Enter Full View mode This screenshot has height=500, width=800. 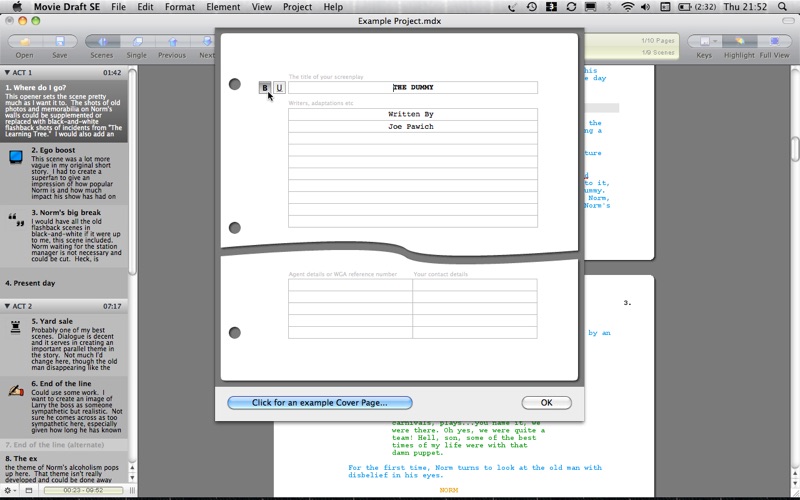pos(775,42)
